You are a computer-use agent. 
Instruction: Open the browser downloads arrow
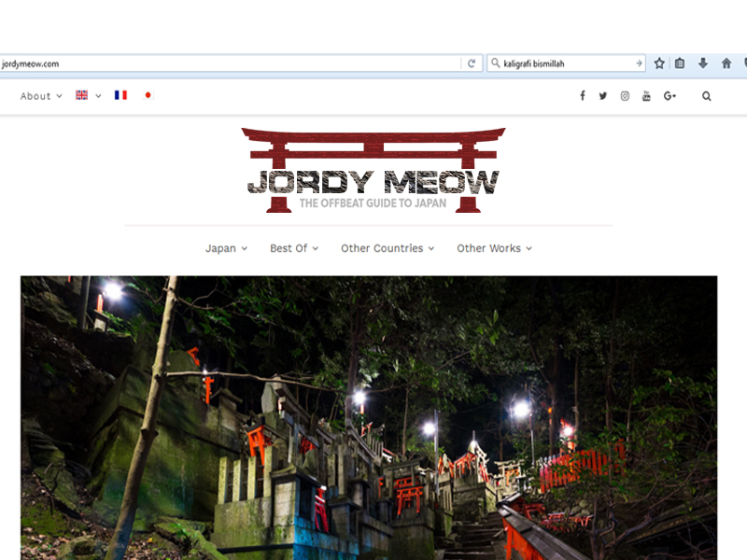703,63
